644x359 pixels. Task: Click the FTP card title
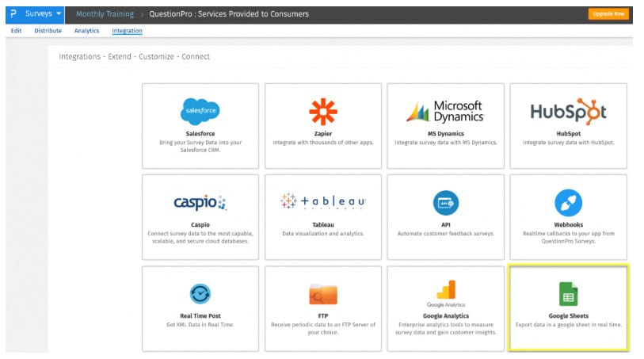coord(323,316)
